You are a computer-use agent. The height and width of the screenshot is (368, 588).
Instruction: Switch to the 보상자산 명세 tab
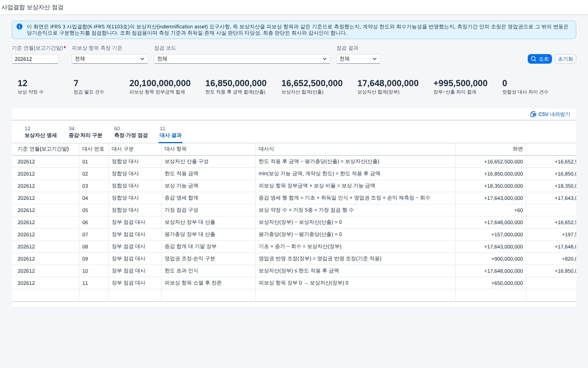click(x=40, y=132)
